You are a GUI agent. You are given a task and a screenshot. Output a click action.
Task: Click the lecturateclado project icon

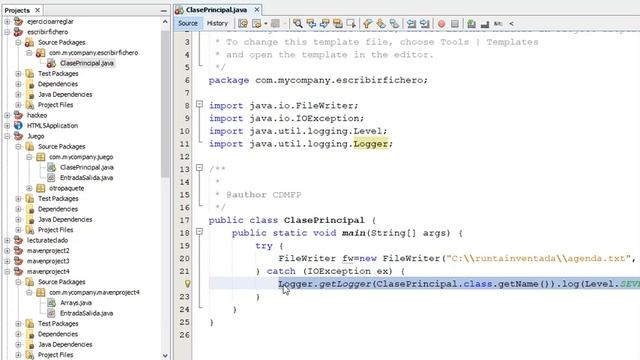coord(18,240)
